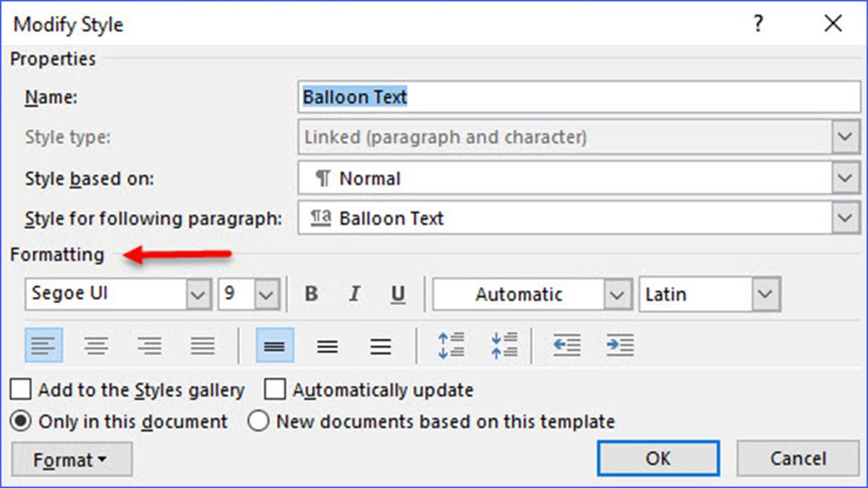
Task: Expand the Style based on dropdown
Action: tap(845, 178)
